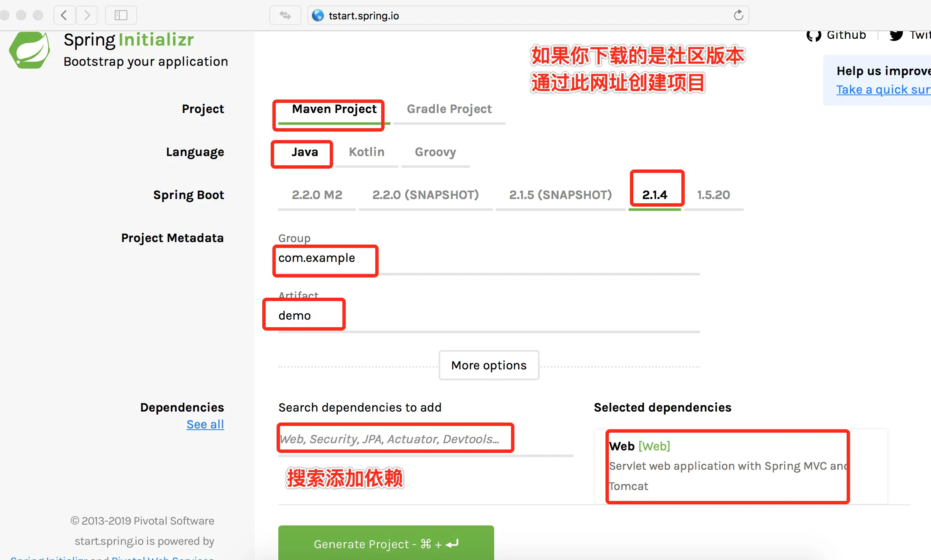931x560 pixels.
Task: Open the See all dependencies link
Action: pos(205,424)
